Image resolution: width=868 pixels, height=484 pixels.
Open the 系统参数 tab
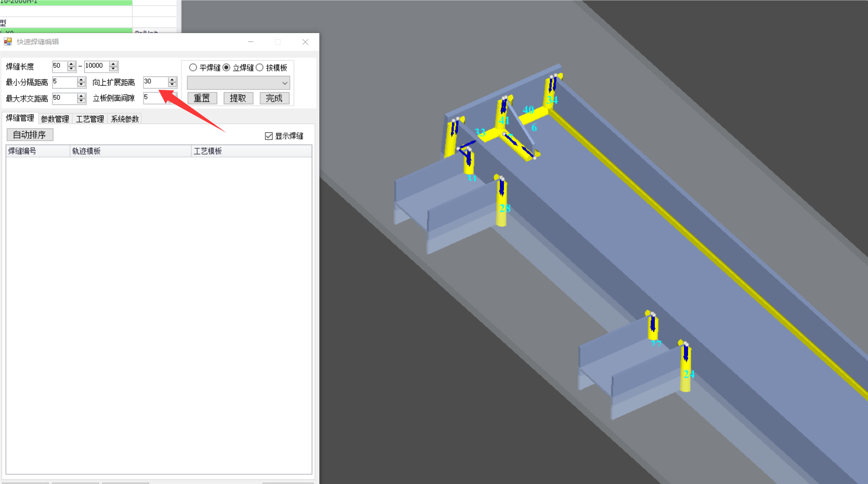tap(124, 119)
